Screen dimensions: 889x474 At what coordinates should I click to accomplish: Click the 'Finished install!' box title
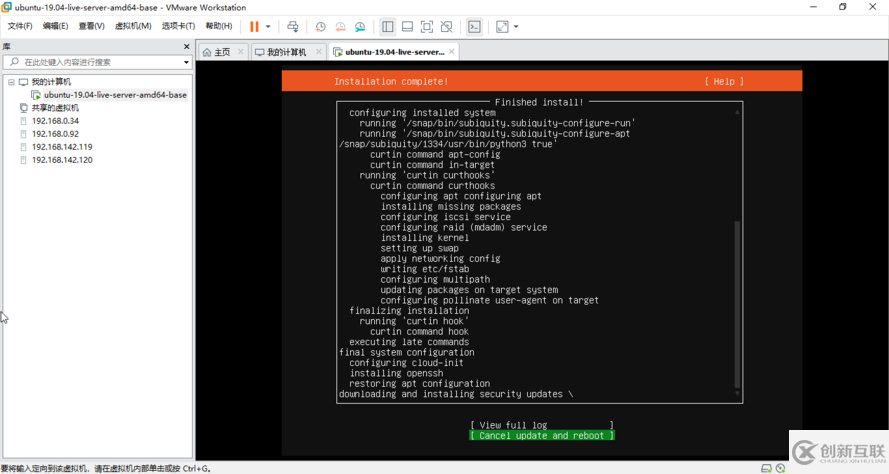pos(539,102)
